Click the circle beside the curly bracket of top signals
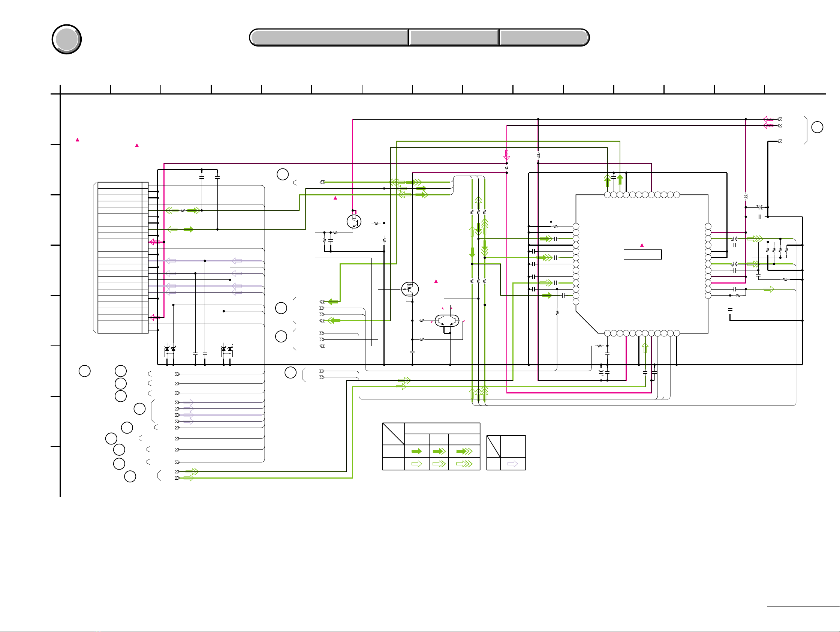Screen dimensions: 840x632 (x=817, y=127)
